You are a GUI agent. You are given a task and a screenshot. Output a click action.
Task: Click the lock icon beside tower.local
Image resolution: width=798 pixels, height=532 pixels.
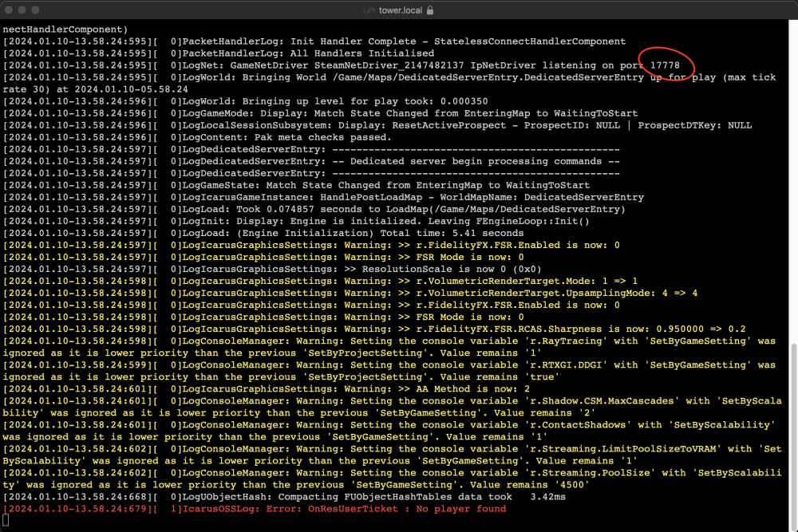(430, 10)
